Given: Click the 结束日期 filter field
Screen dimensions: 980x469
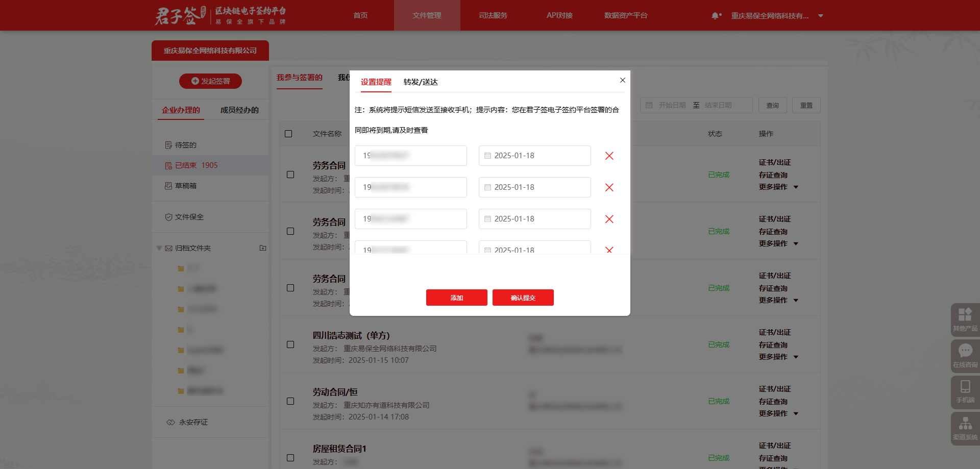Looking at the screenshot, I should pyautogui.click(x=719, y=105).
